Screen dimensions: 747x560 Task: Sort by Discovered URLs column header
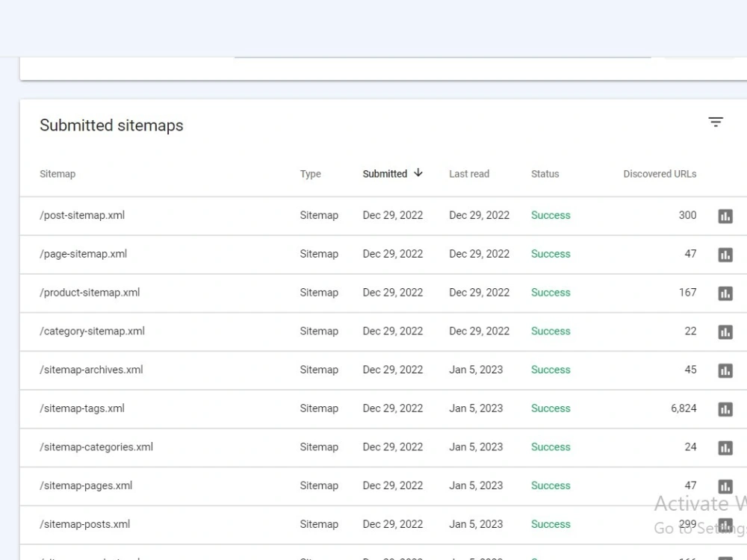click(x=660, y=174)
